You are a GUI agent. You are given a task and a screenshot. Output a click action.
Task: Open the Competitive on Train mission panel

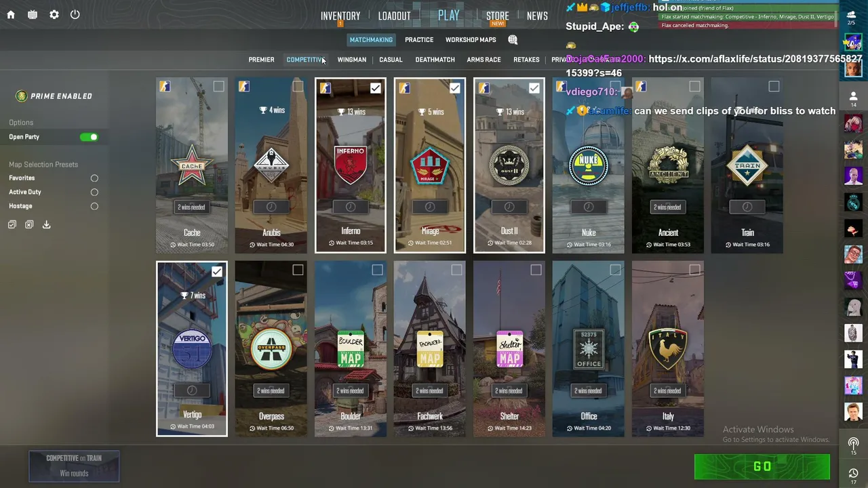coord(74,466)
